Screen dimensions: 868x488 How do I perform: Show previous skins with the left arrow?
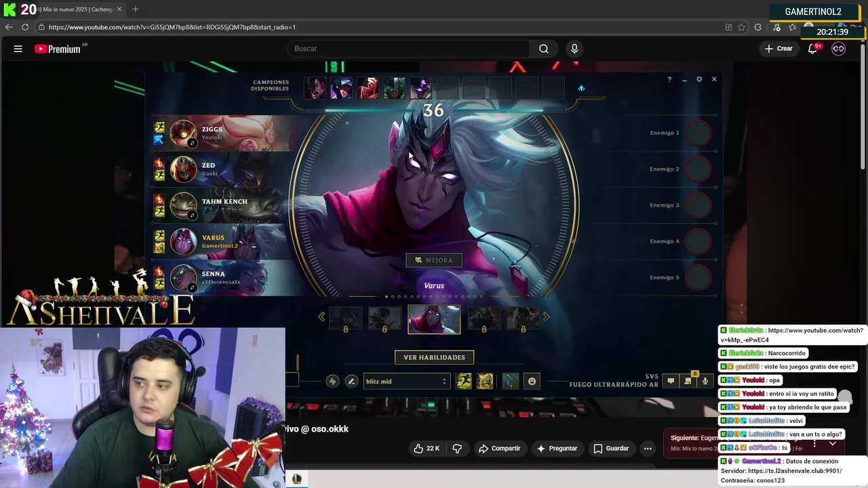pos(321,317)
